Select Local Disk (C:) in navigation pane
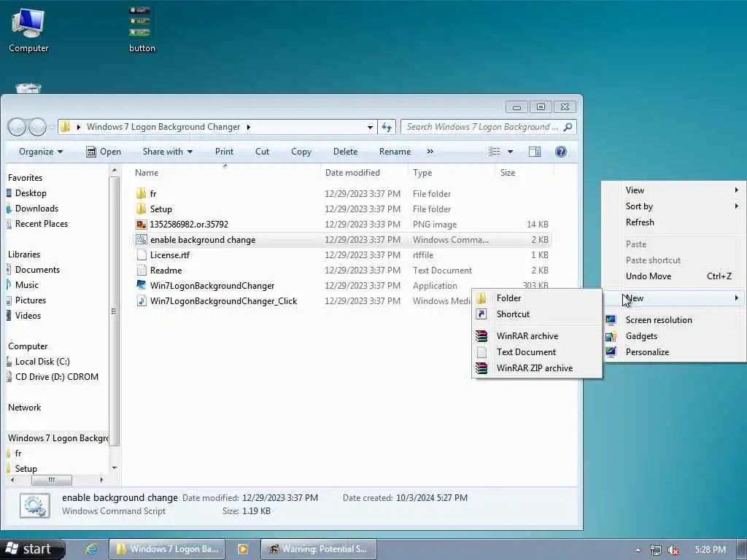The height and width of the screenshot is (560, 747). pos(42,362)
